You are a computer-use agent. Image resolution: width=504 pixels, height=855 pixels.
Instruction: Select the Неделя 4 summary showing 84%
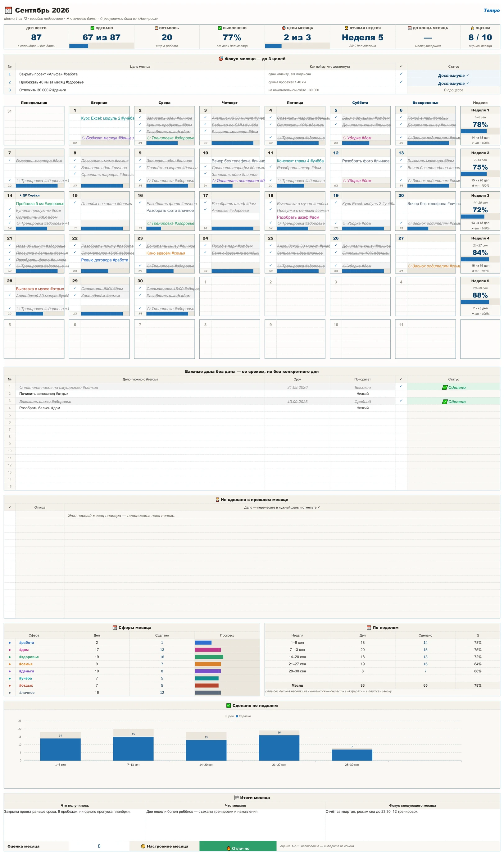(x=480, y=254)
